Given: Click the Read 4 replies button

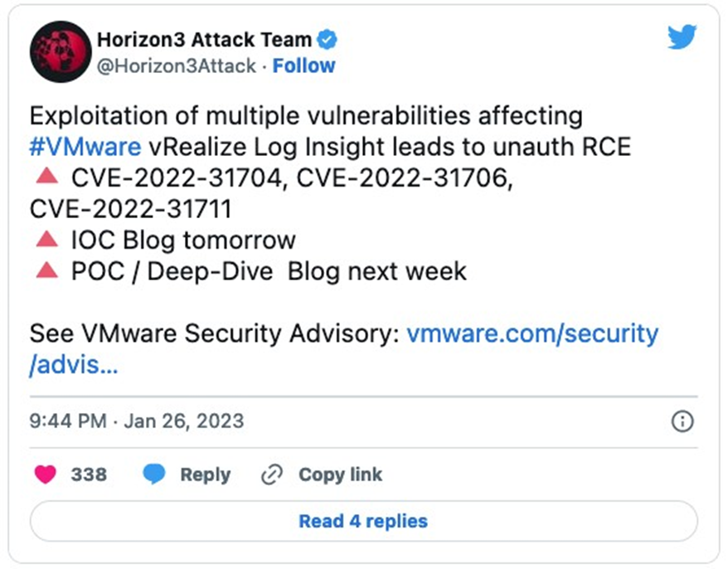Looking at the screenshot, I should click(363, 521).
